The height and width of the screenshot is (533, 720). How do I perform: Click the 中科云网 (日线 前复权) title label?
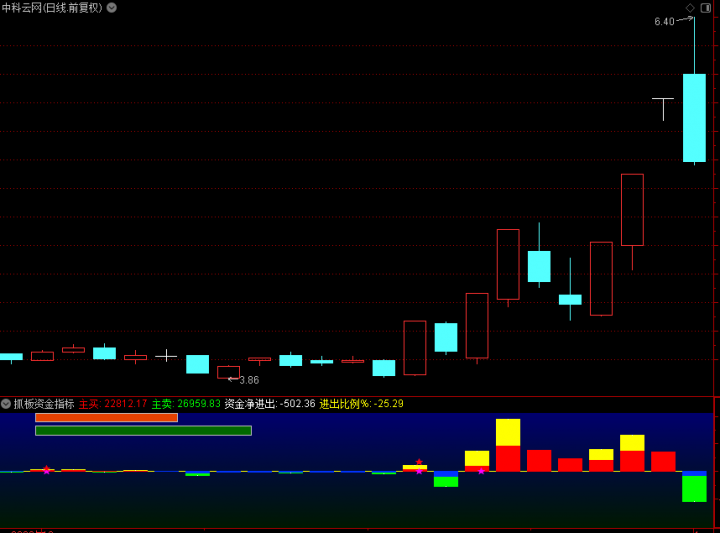click(x=52, y=7)
